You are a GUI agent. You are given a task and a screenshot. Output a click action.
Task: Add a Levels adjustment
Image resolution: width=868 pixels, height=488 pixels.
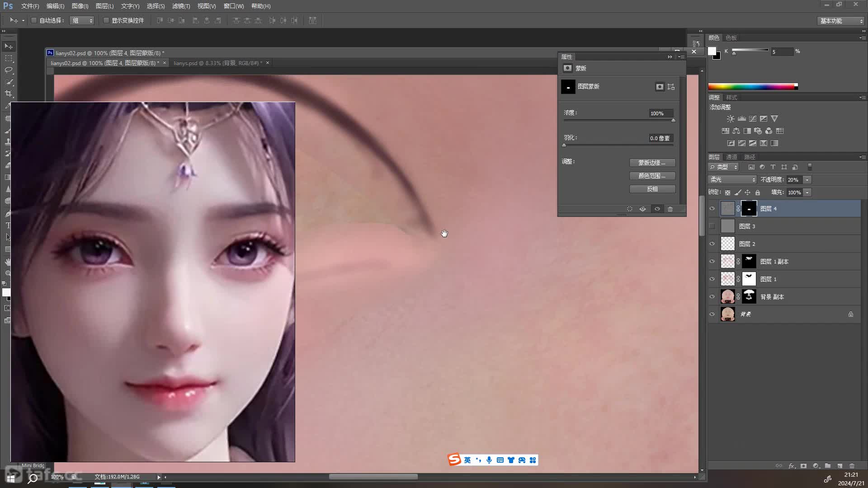(742, 119)
